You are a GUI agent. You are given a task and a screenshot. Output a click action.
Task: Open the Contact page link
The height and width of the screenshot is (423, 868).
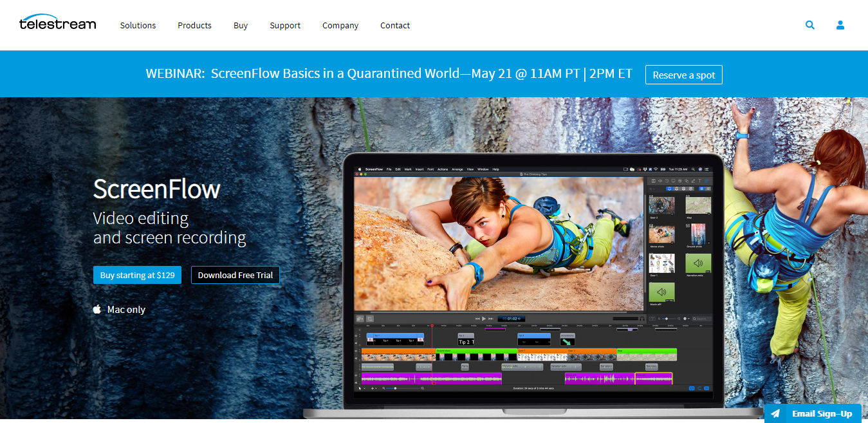(395, 26)
